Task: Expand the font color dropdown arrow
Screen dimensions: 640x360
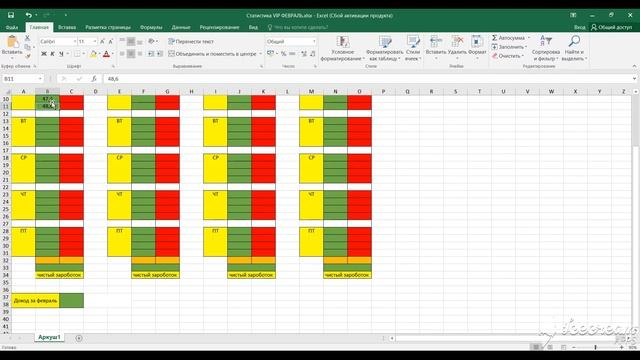Action: 113,54
